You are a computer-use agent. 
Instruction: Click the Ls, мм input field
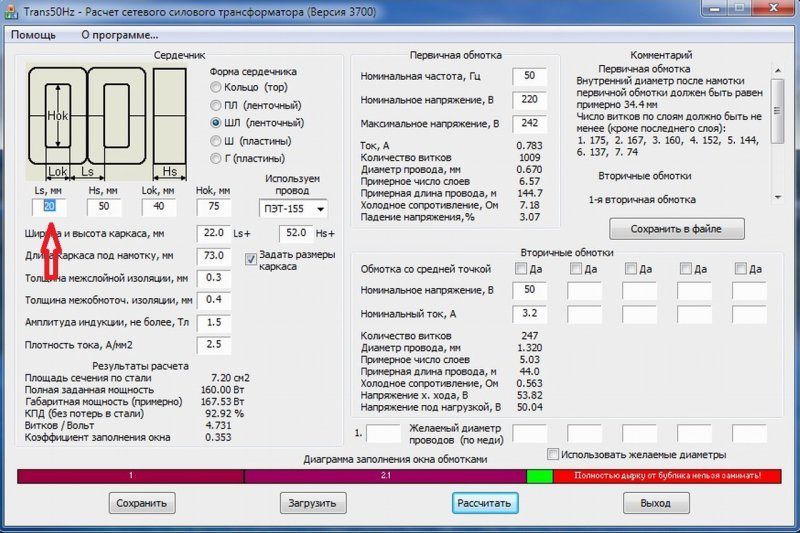pos(49,207)
